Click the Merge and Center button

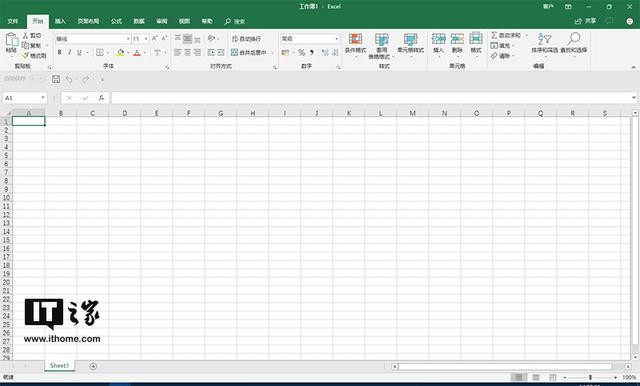(249, 52)
